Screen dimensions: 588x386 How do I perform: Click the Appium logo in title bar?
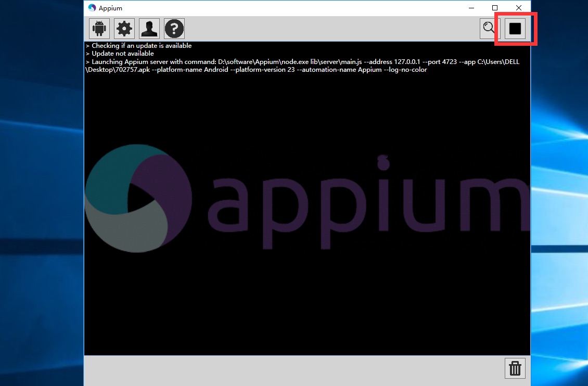point(92,8)
